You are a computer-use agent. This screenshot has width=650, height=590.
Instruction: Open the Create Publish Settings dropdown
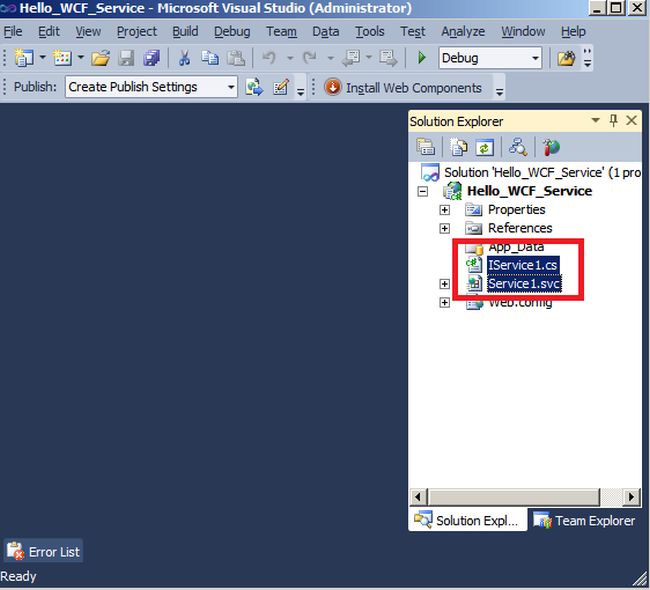tap(231, 87)
